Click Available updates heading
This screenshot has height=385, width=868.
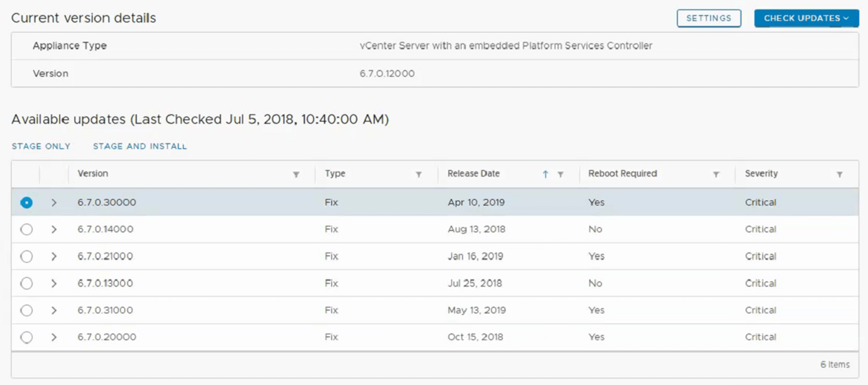(x=200, y=119)
